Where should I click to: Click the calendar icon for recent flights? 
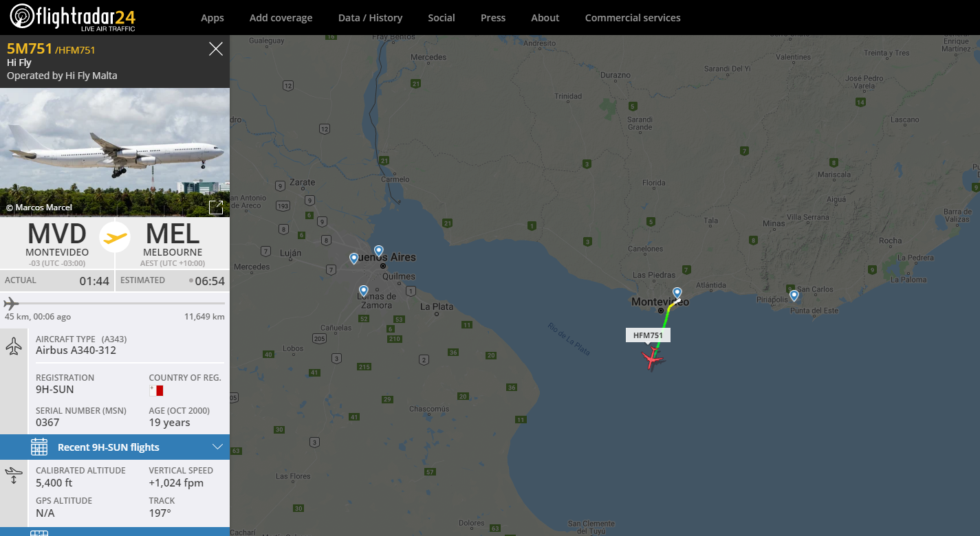(39, 447)
